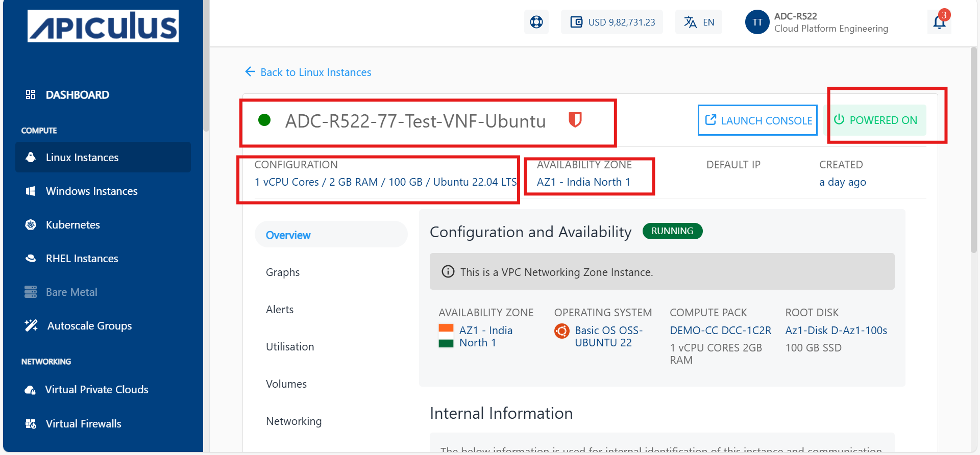
Task: Click Back to Linux Instances link
Action: (308, 72)
